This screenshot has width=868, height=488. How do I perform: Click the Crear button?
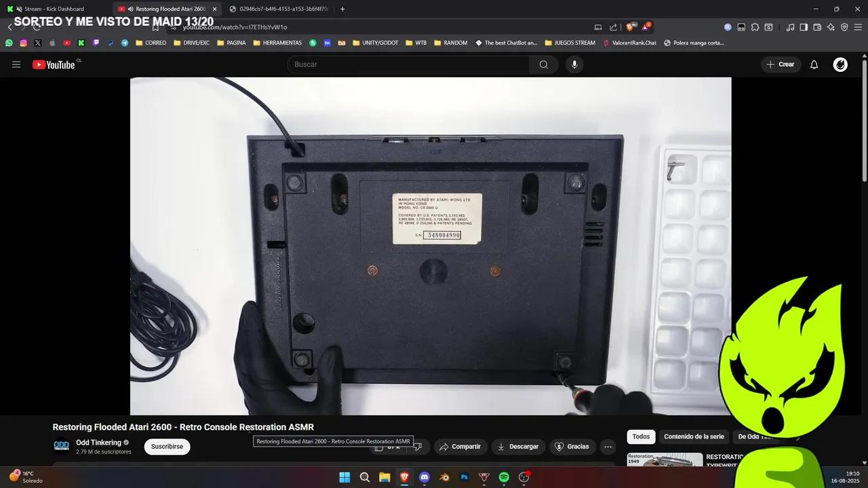tap(780, 64)
